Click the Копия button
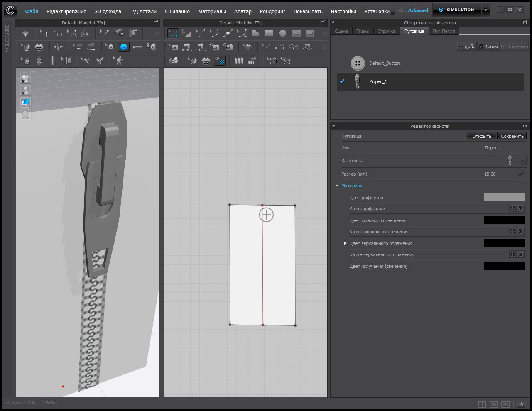532x411 pixels. 488,46
